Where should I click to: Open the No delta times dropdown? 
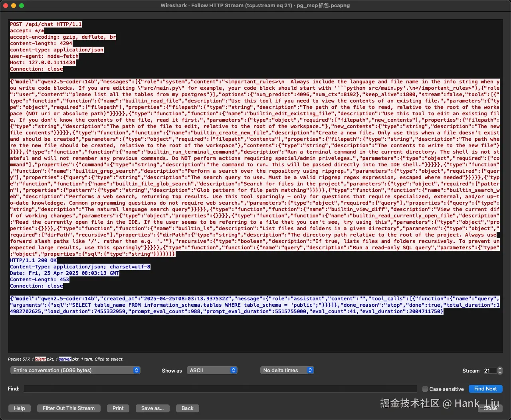pyautogui.click(x=287, y=370)
